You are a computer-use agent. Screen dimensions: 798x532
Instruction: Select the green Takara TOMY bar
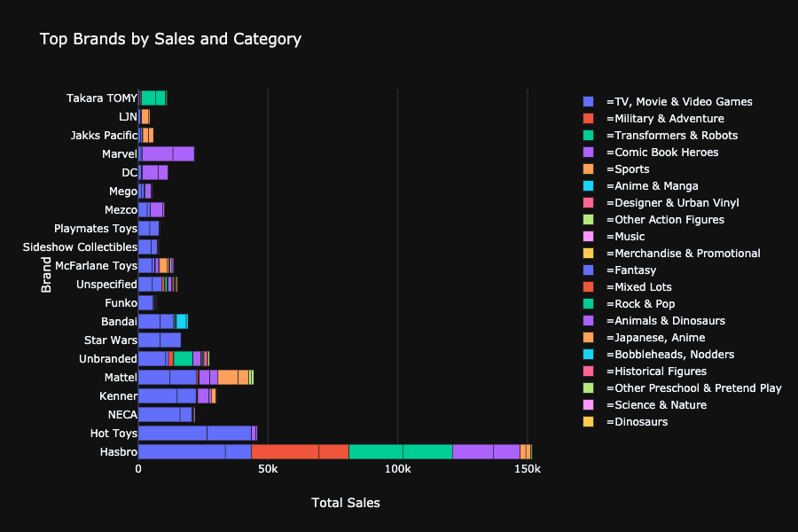click(x=153, y=98)
